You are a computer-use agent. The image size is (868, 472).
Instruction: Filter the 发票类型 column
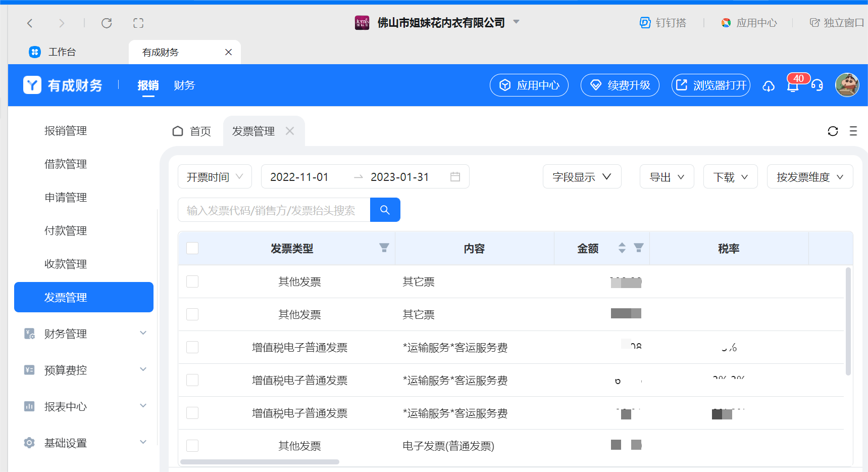384,248
